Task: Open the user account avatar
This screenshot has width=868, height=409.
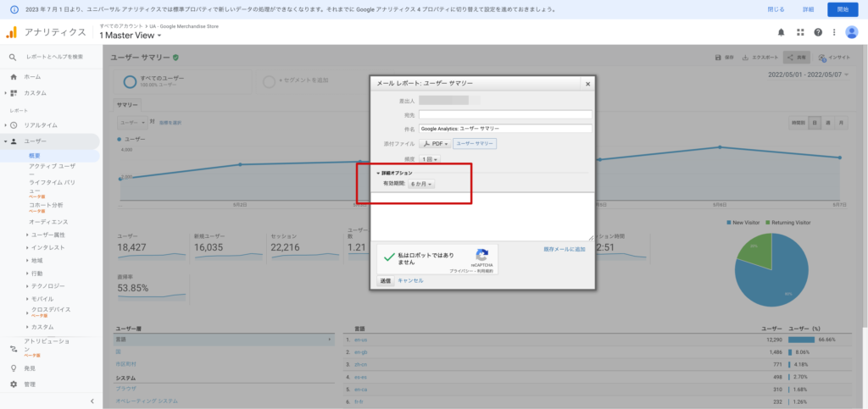Action: 851,32
